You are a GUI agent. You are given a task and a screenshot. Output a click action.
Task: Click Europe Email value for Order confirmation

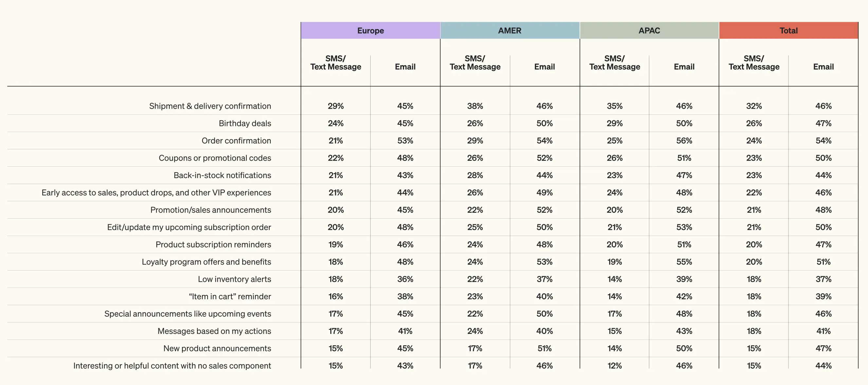pyautogui.click(x=405, y=140)
